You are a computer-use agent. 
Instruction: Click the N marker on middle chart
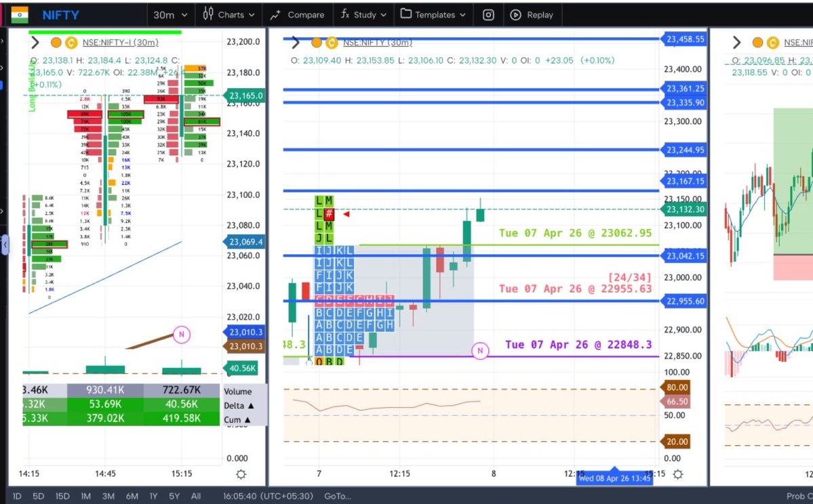[480, 351]
